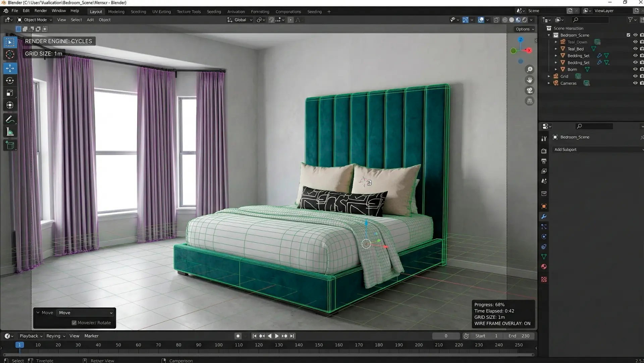644x363 pixels.
Task: Select the Cursor tool in toolbar
Action: [10, 54]
